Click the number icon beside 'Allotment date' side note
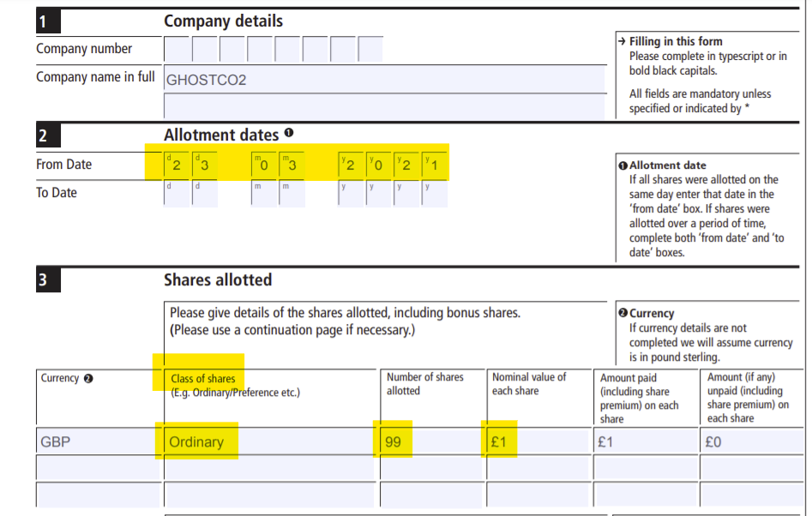 point(623,165)
